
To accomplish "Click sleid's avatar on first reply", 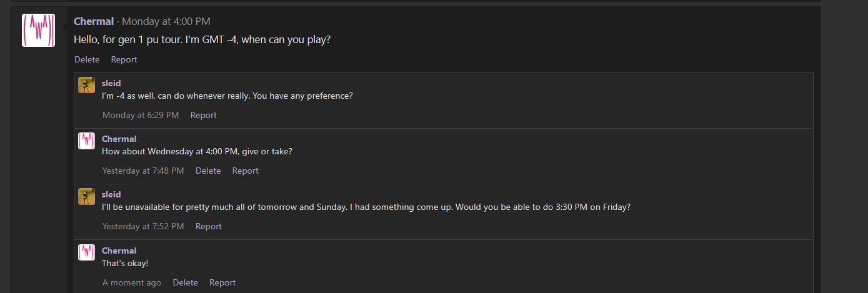I will (x=86, y=85).
